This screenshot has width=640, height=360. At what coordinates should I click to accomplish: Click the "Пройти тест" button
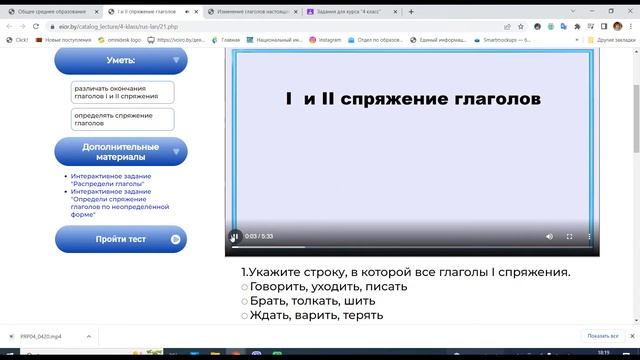coord(121,239)
